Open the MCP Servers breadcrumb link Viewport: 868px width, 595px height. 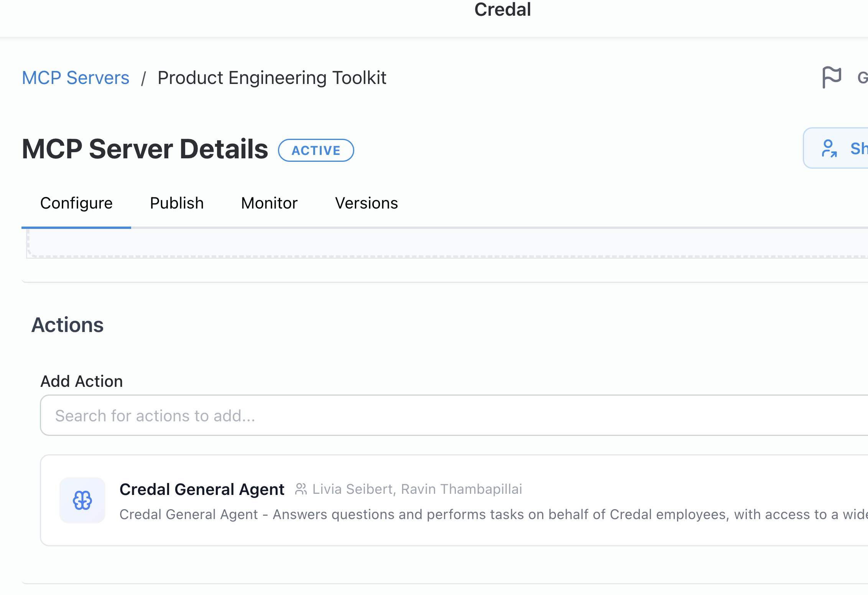(76, 77)
